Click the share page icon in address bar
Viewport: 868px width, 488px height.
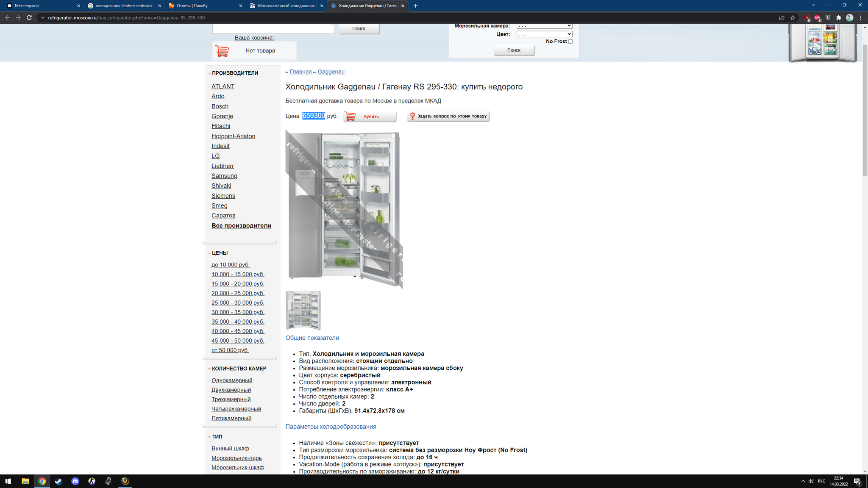(782, 18)
